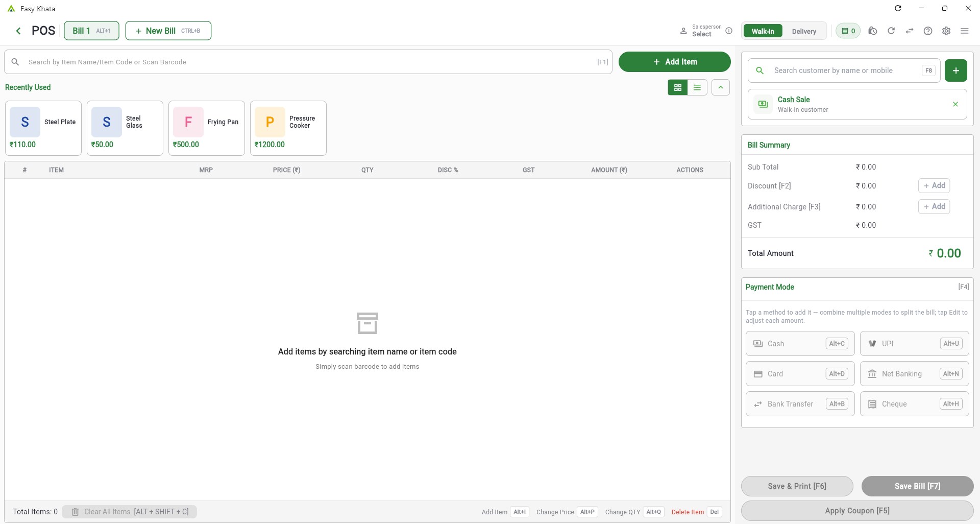This screenshot has height=524, width=980.
Task: Create a New Bill tab
Action: (168, 31)
